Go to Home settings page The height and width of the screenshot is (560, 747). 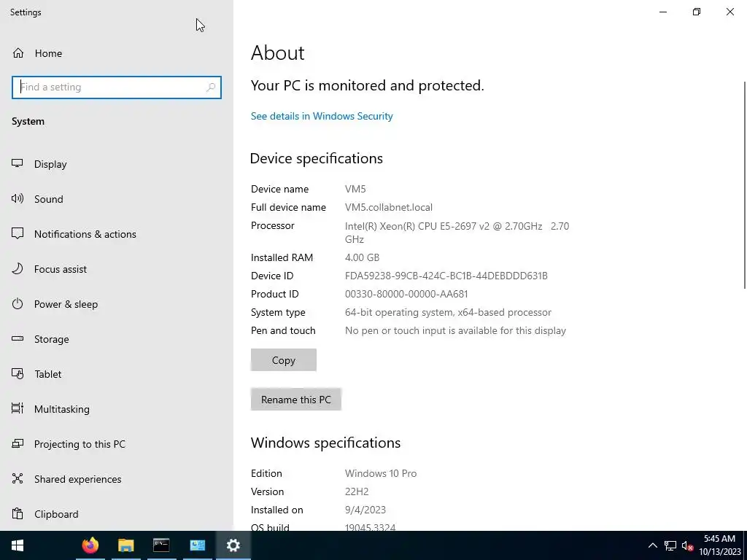[x=117, y=52]
